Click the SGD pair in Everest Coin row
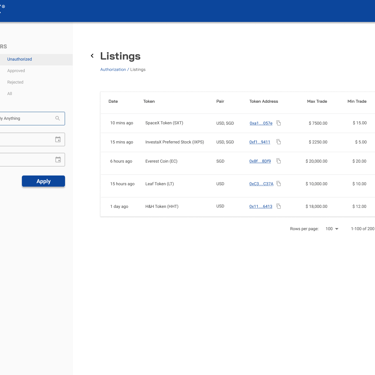 tap(220, 161)
